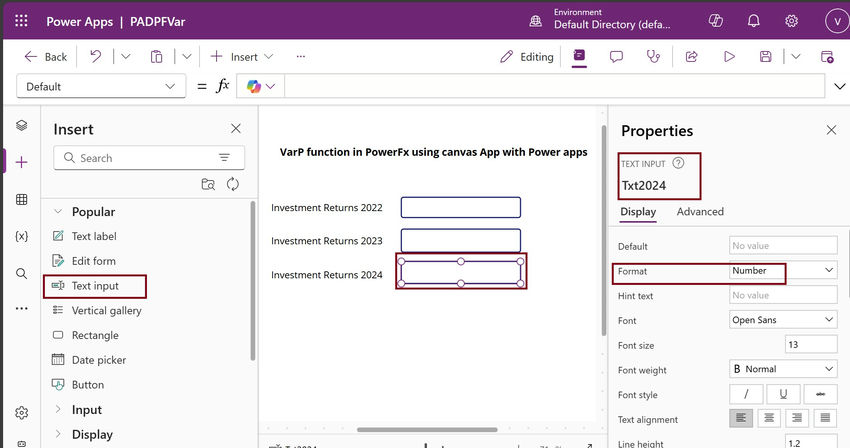Image resolution: width=850 pixels, height=448 pixels.
Task: Expand the save options arrow
Action: 795,56
